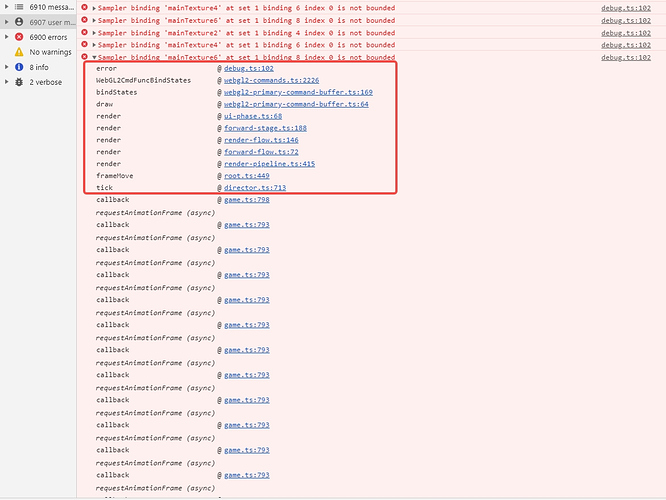This screenshot has height=500, width=666.
Task: Click error icon on first mainTexture4 log row
Action: tap(85, 8)
